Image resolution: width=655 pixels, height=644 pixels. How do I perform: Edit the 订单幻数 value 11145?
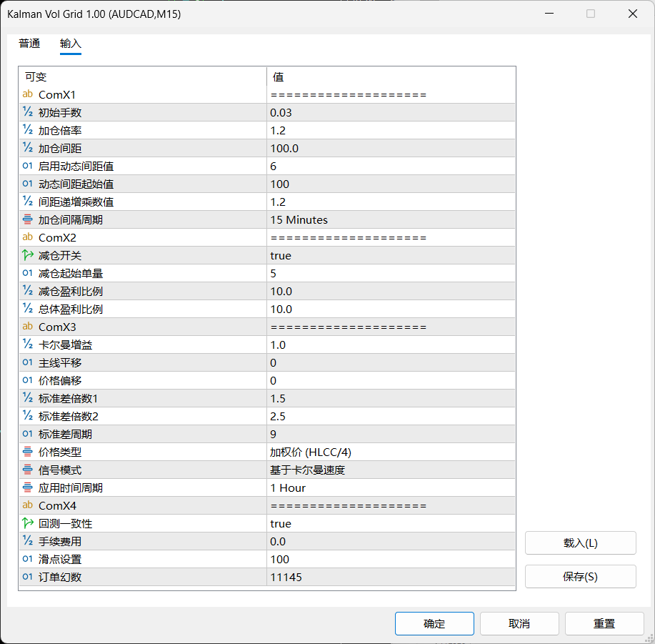[391, 577]
